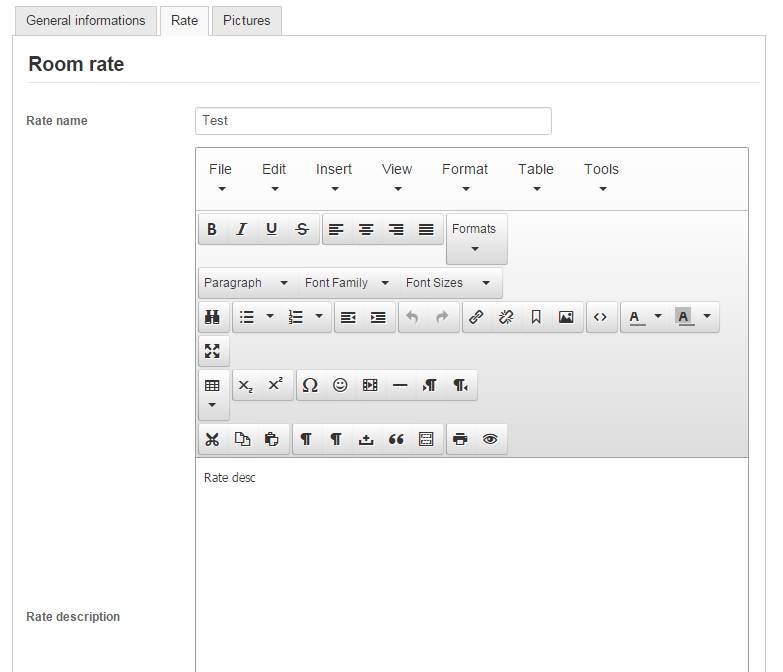Insert an image
This screenshot has width=783, height=672.
tap(566, 317)
